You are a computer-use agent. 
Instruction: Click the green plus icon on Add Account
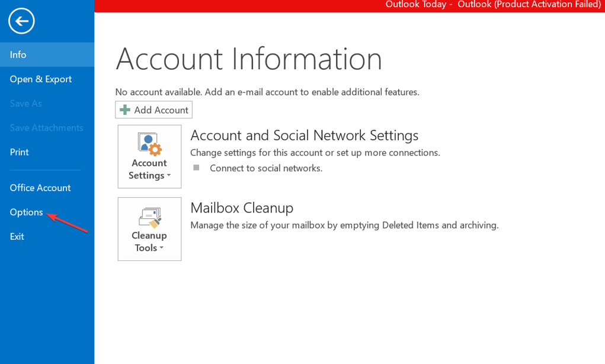tap(125, 110)
